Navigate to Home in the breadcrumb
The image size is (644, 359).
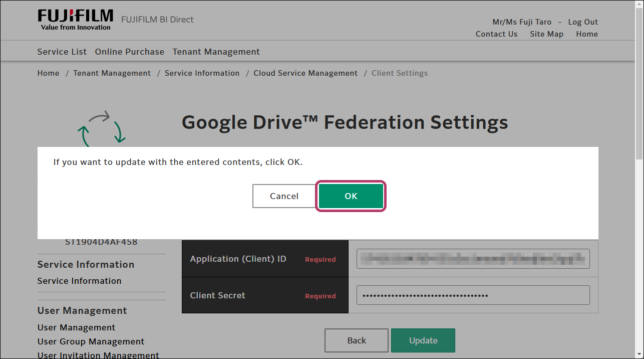48,73
